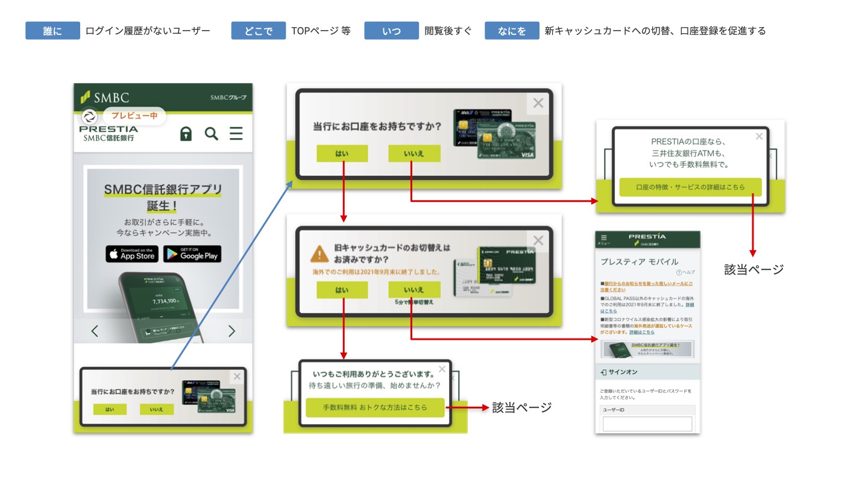The width and height of the screenshot is (868, 488).
Task: Click いいえ in the enlarged お口座をお持ちですか popup
Action: coord(414,154)
